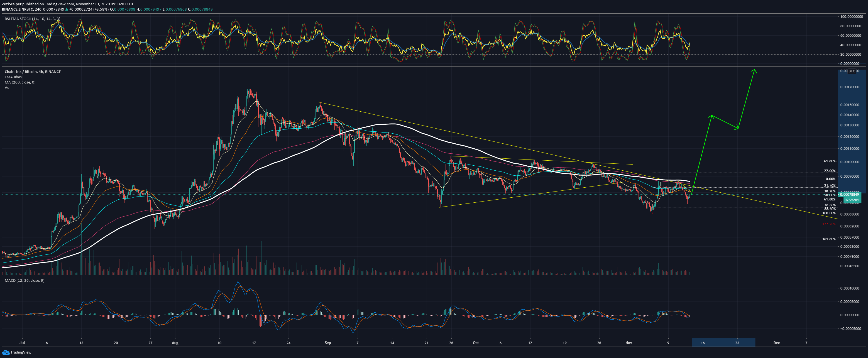
Task: Click 0.00110000 on the price axis
Action: click(x=850, y=149)
